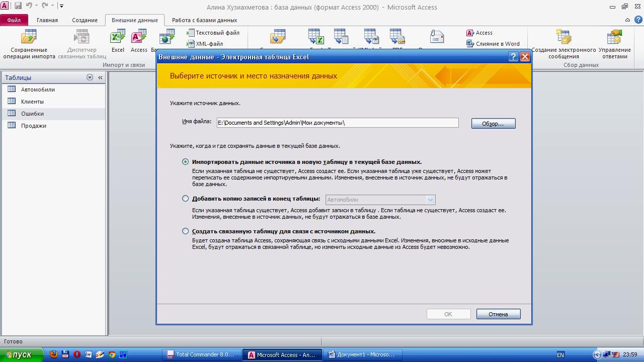Show hidden tray icons arrow
This screenshot has width=644, height=362.
(x=597, y=354)
